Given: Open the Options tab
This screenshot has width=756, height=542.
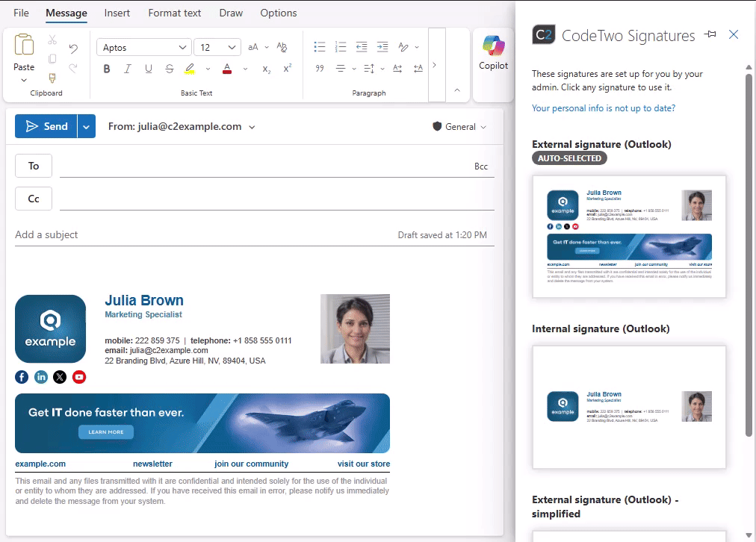Looking at the screenshot, I should pyautogui.click(x=279, y=13).
